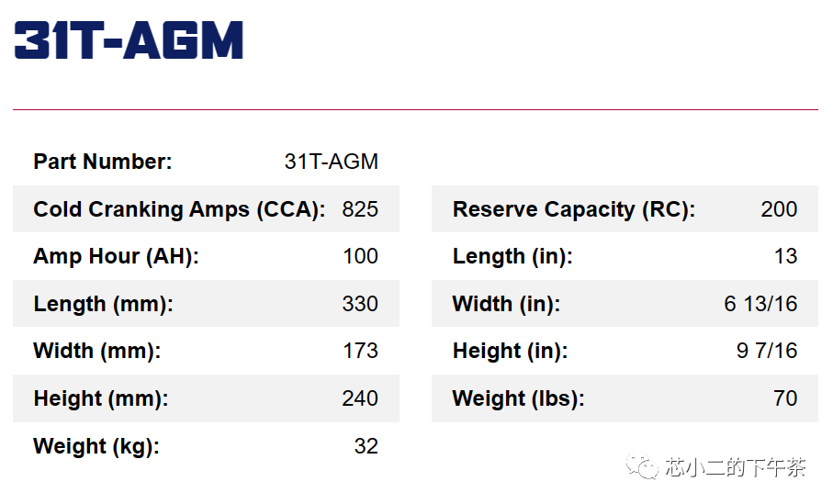This screenshot has height=504, width=833.
Task: Select the Length (in) value 13
Action: pyautogui.click(x=786, y=256)
